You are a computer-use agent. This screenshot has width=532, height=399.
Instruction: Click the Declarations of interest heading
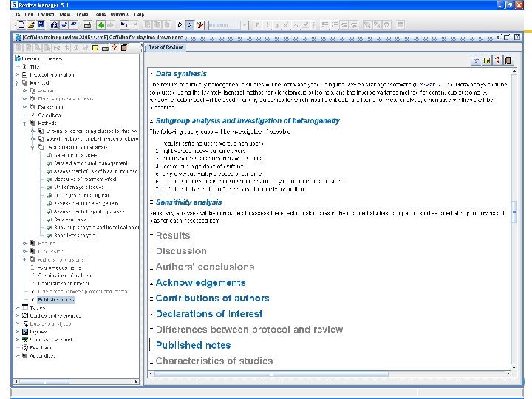point(209,314)
